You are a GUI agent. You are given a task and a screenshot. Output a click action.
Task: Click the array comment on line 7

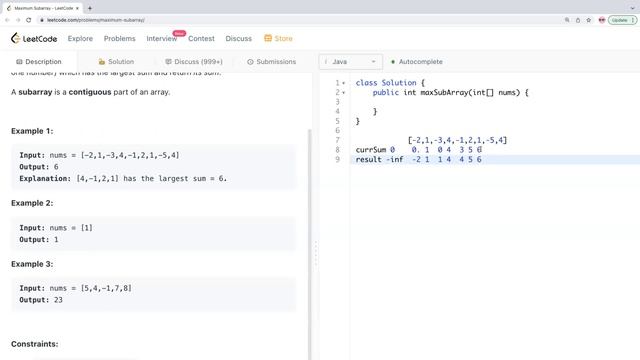(x=457, y=140)
